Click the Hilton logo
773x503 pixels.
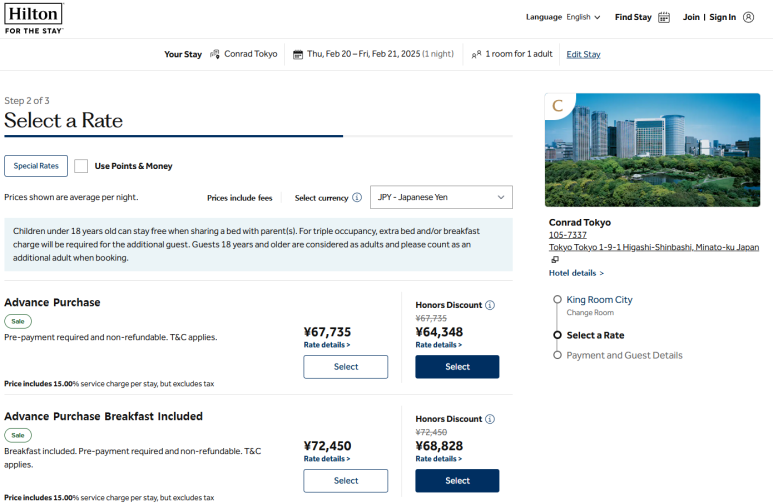coord(33,18)
